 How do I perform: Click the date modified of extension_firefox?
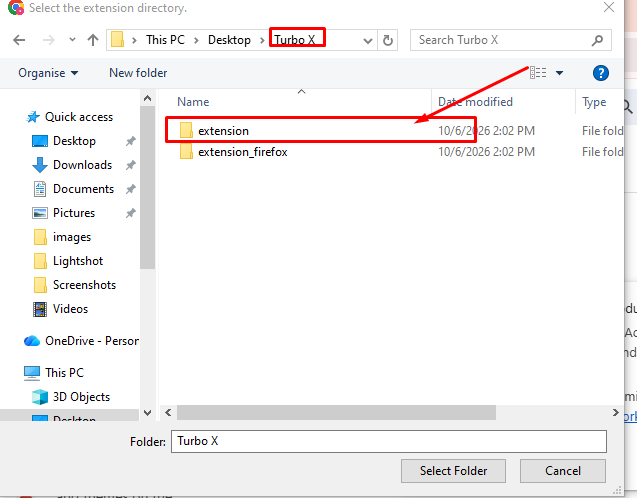coord(486,152)
